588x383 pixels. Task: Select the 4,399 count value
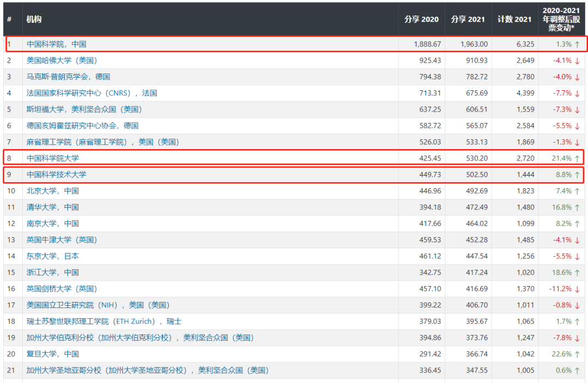[525, 93]
